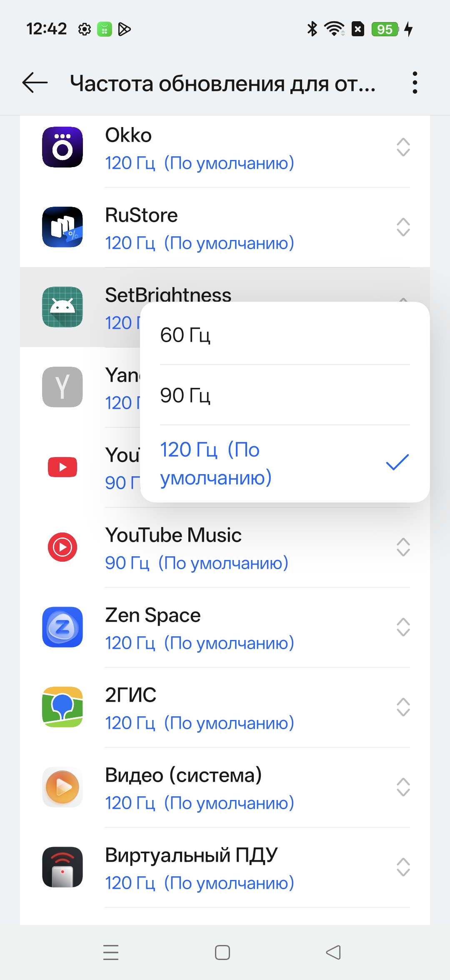Tap the RuStore app icon

(x=62, y=227)
